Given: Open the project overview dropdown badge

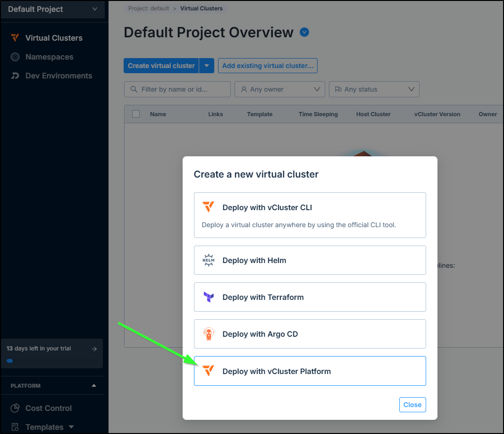Looking at the screenshot, I should pyautogui.click(x=304, y=32).
